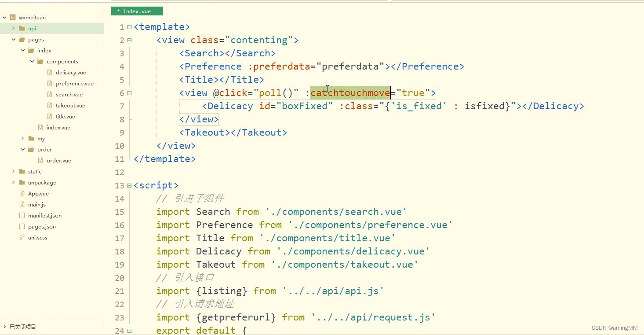The image size is (644, 335).
Task: Click line number 12 in the gutter
Action: (x=120, y=172)
